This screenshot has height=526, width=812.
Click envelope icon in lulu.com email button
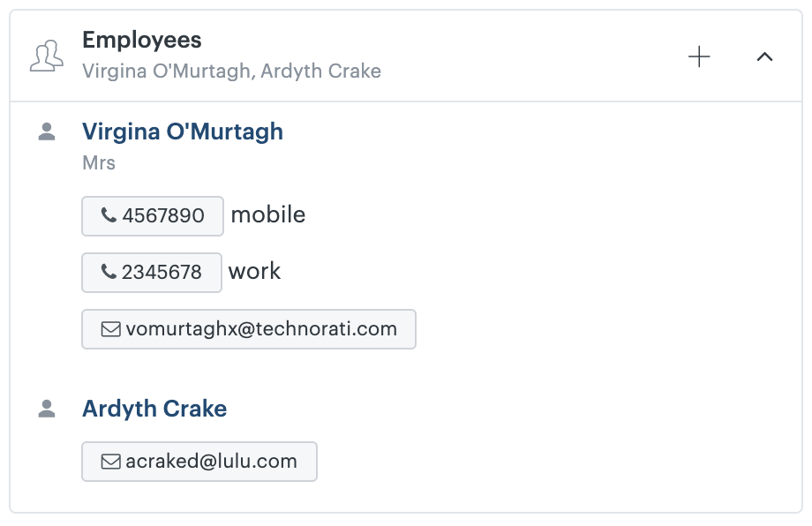coord(110,462)
